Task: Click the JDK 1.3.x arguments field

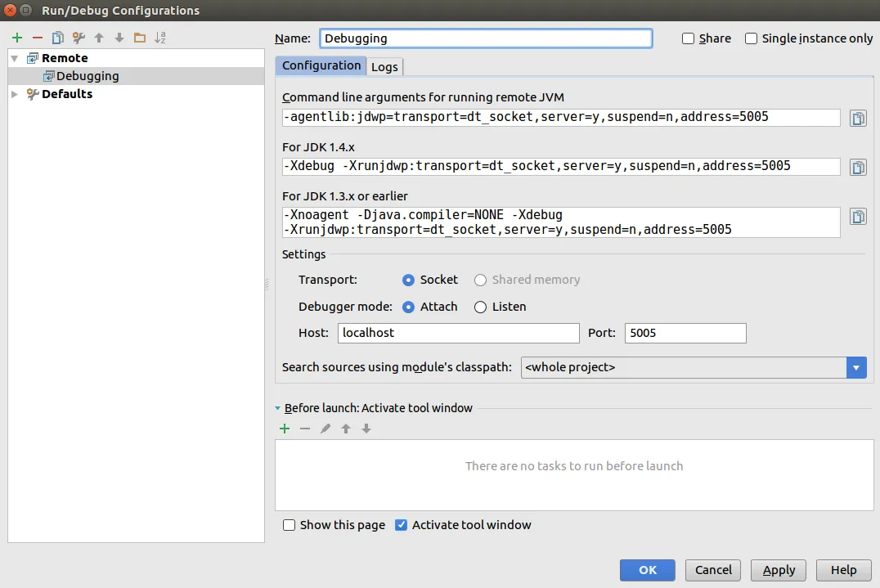Action: 561,222
